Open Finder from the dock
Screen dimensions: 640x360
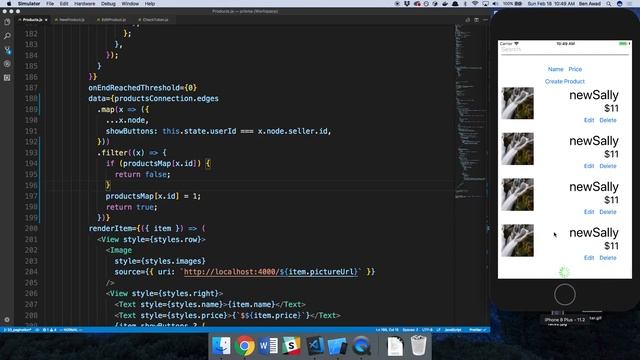click(221, 346)
